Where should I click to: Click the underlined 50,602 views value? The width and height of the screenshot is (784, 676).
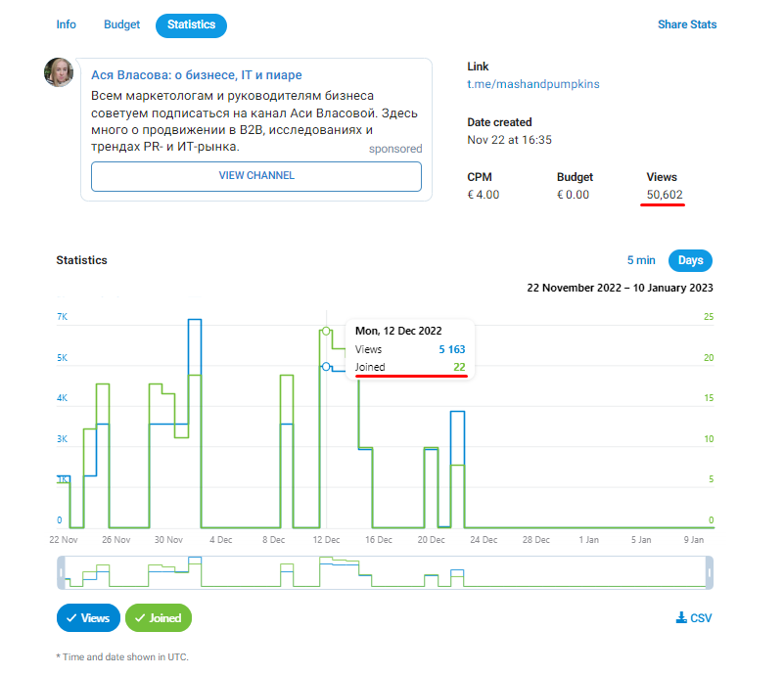[665, 196]
